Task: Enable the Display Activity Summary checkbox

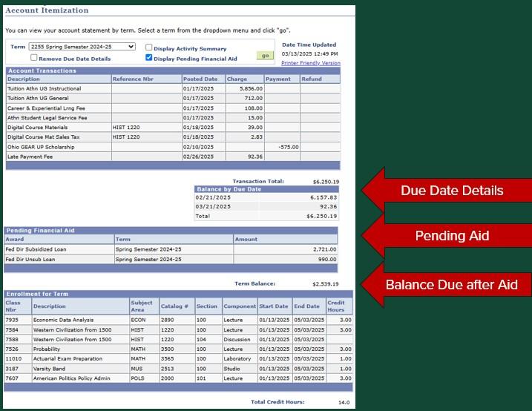Action: pyautogui.click(x=149, y=48)
